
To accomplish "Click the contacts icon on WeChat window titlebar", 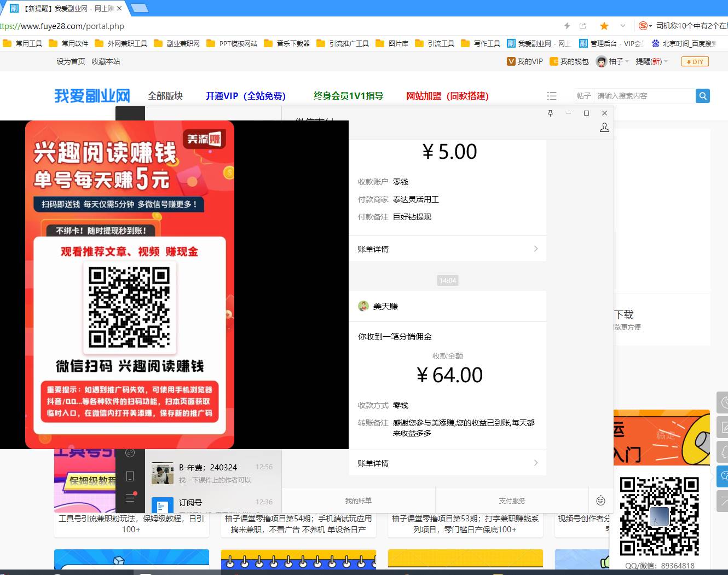I will 604,127.
